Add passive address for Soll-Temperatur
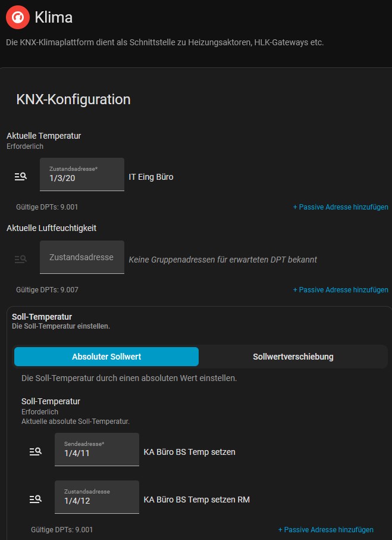392x540 pixels. point(325,529)
